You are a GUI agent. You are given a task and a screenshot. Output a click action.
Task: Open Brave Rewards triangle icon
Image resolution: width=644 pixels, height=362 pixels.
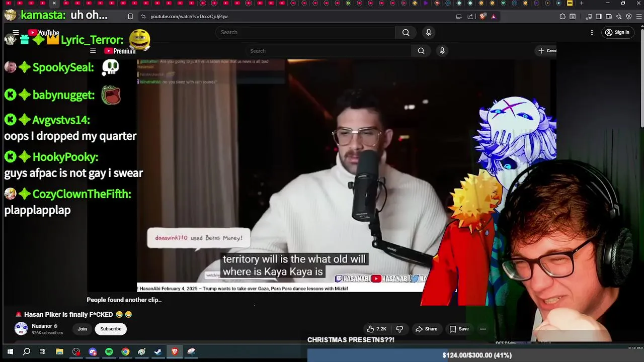click(x=494, y=17)
